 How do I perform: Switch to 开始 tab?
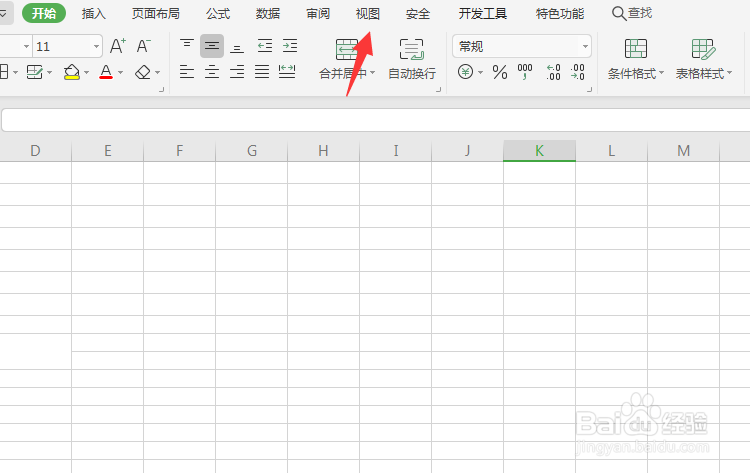tap(44, 13)
